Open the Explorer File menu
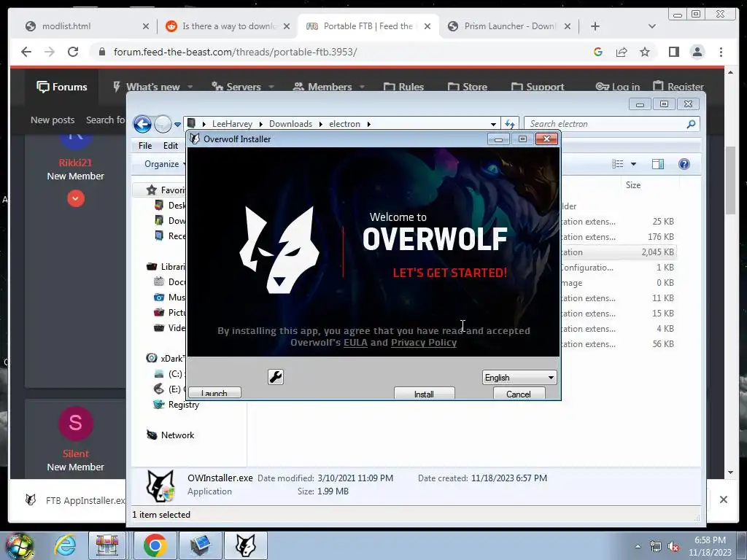 (145, 146)
